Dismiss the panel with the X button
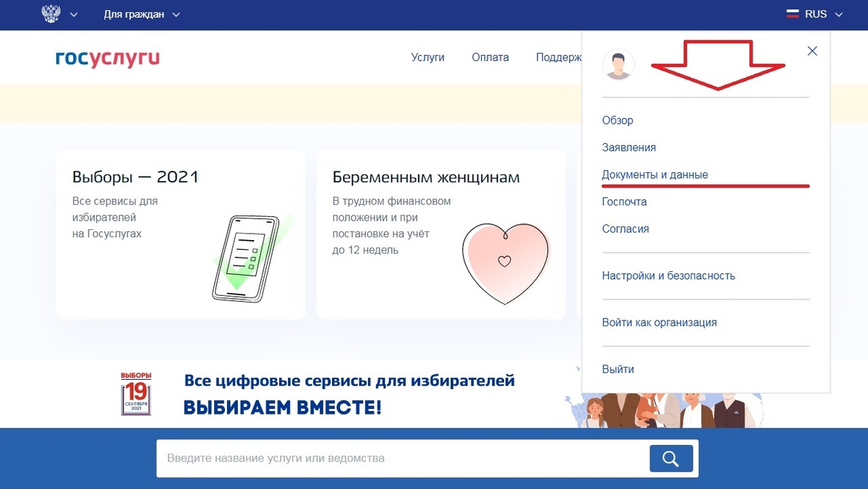 (x=812, y=51)
